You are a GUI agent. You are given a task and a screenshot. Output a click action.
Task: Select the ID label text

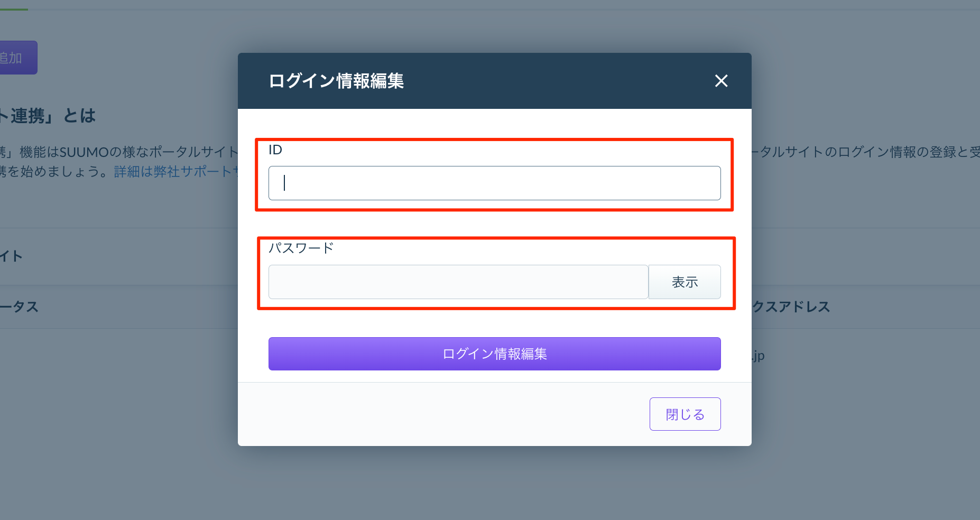[275, 150]
